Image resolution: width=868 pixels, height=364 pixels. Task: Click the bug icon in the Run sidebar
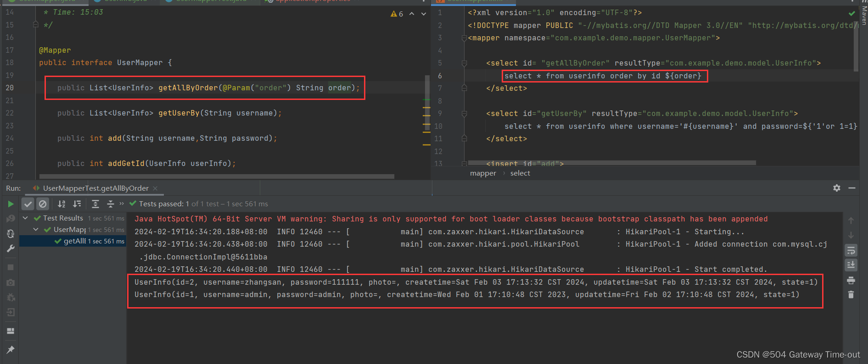point(11,297)
